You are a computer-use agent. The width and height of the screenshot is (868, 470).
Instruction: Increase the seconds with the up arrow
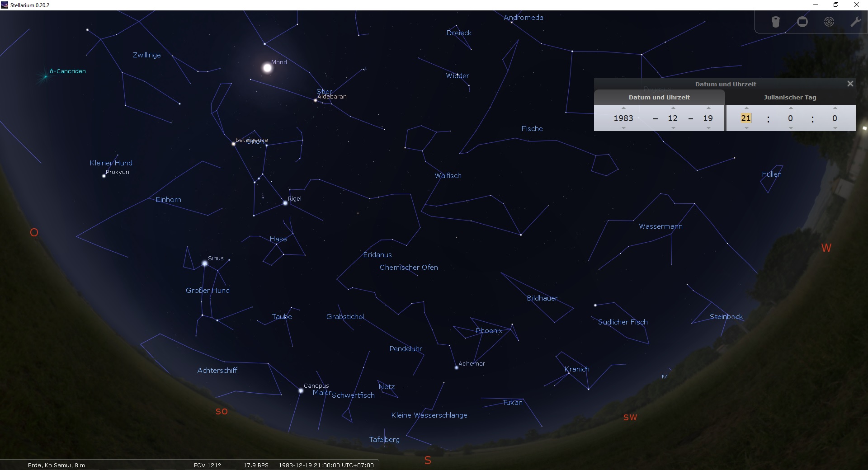pos(835,108)
